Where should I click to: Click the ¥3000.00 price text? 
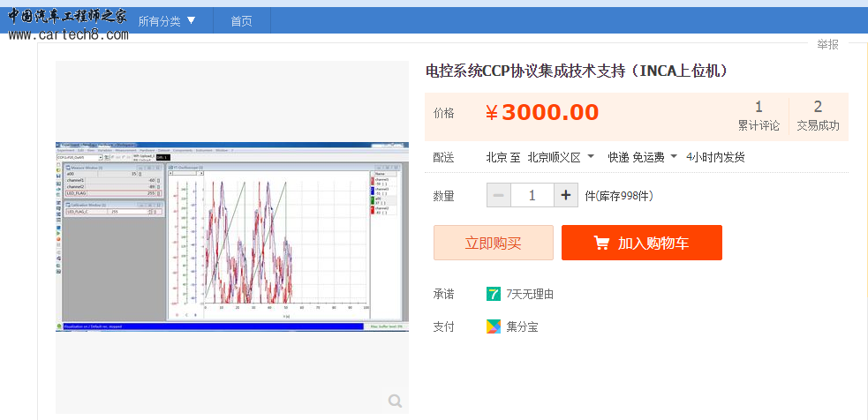pyautogui.click(x=542, y=113)
